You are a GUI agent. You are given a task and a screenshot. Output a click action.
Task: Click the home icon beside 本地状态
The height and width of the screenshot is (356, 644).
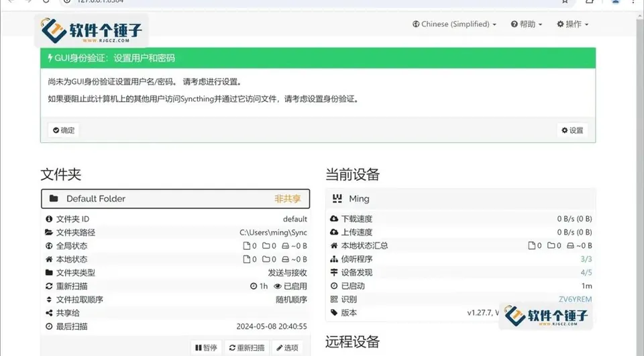pos(49,259)
